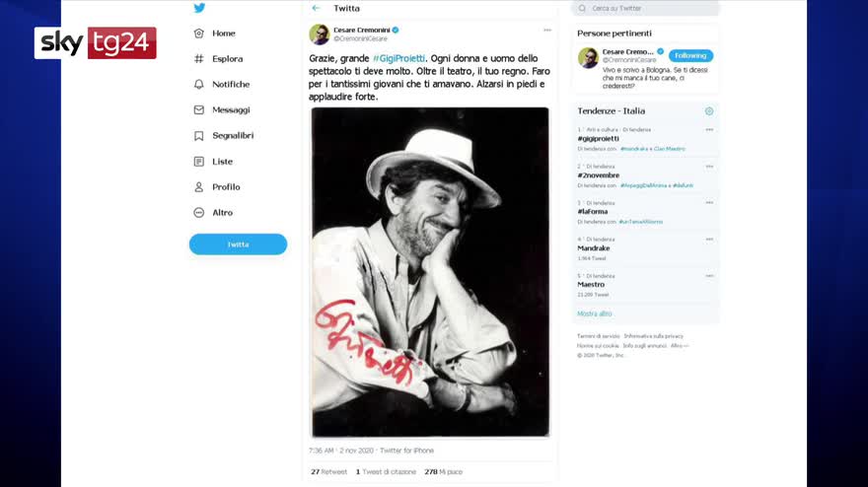Click the #GigiProietti hashtag in the tweet
The image size is (868, 487).
(398, 59)
